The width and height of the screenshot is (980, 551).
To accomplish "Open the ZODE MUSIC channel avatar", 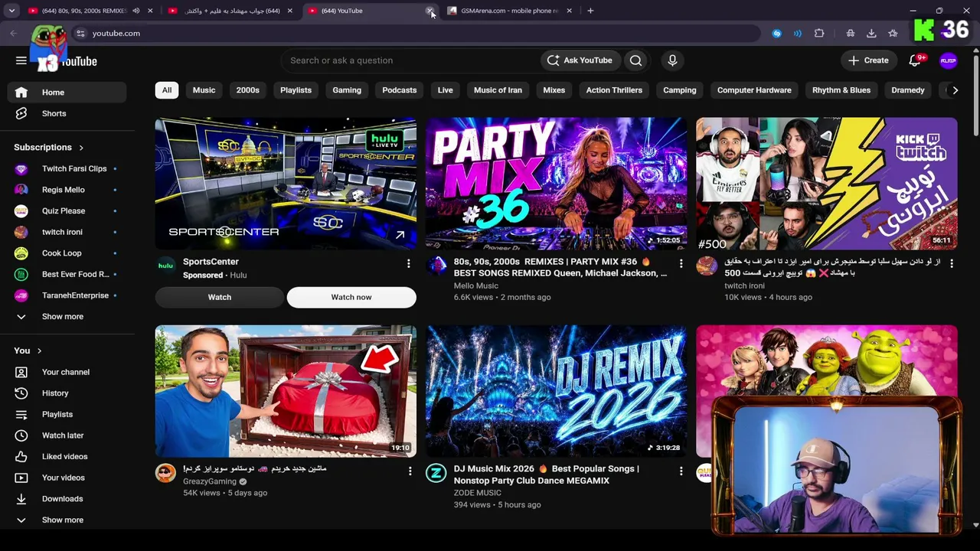I will (x=436, y=473).
